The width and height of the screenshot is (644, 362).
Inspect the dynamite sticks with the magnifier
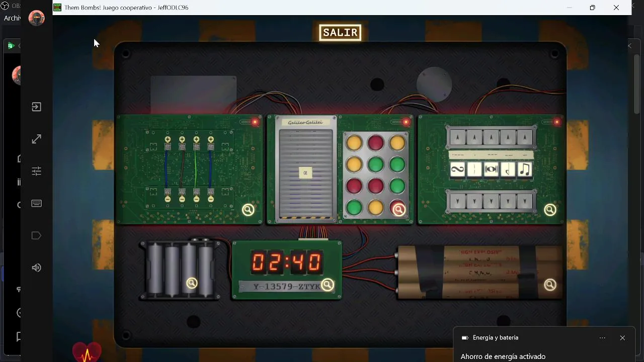click(550, 285)
